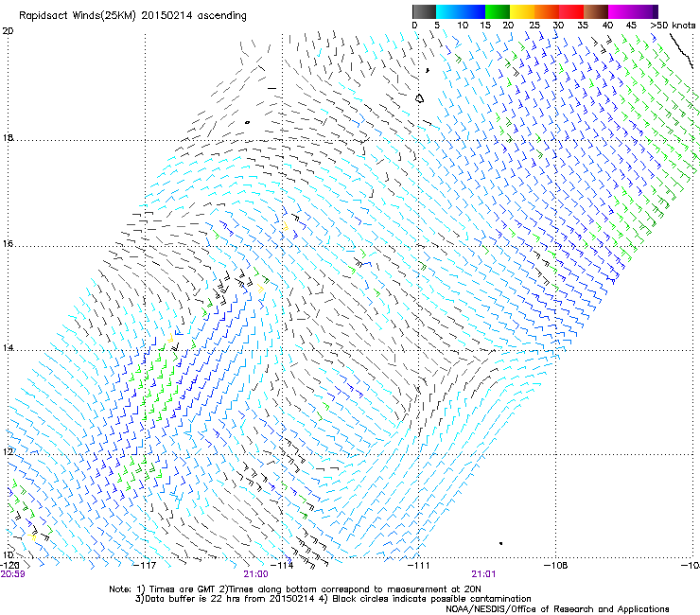This screenshot has height=615, width=700.
Task: Click the '45' label under the color bar
Action: (x=631, y=26)
